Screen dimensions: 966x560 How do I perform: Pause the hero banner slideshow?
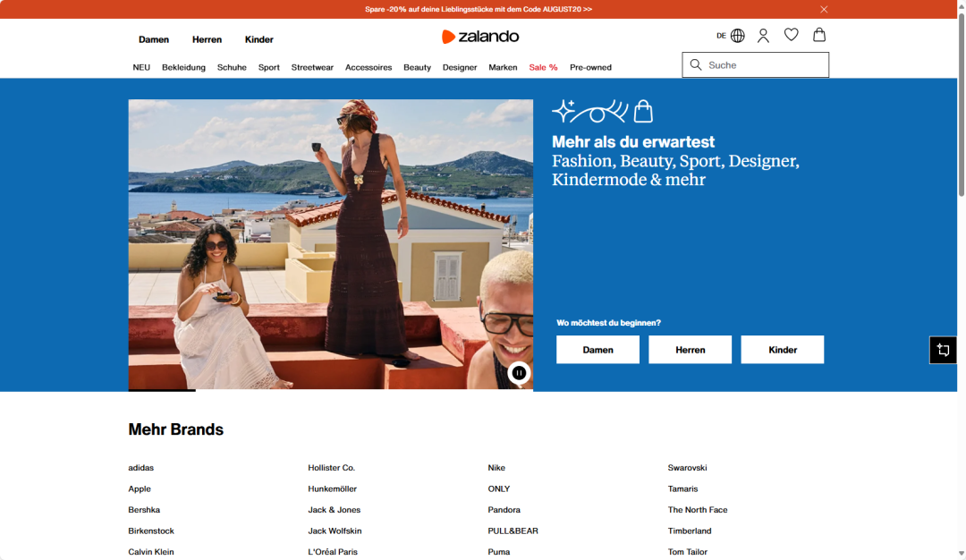point(519,373)
